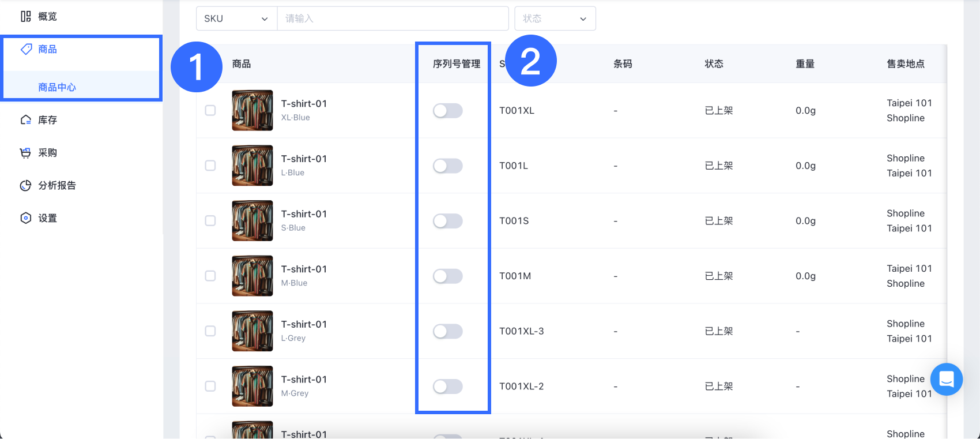
Task: Tick the checkbox for T-shirt-01 L·Blue
Action: coord(210,166)
